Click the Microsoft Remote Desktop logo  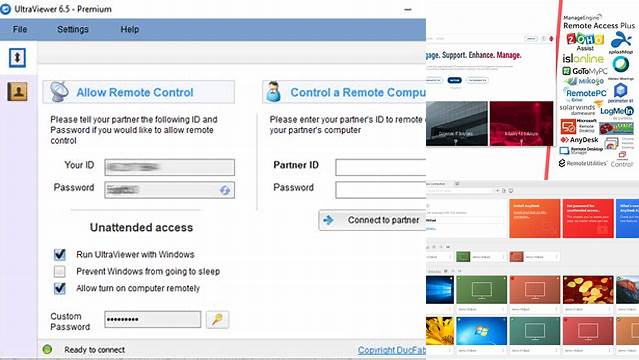click(x=579, y=126)
